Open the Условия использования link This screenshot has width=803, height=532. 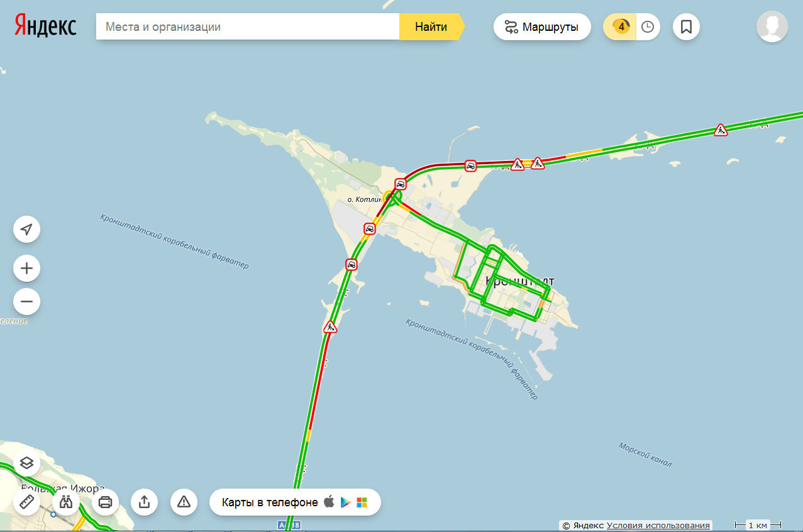[x=658, y=525]
